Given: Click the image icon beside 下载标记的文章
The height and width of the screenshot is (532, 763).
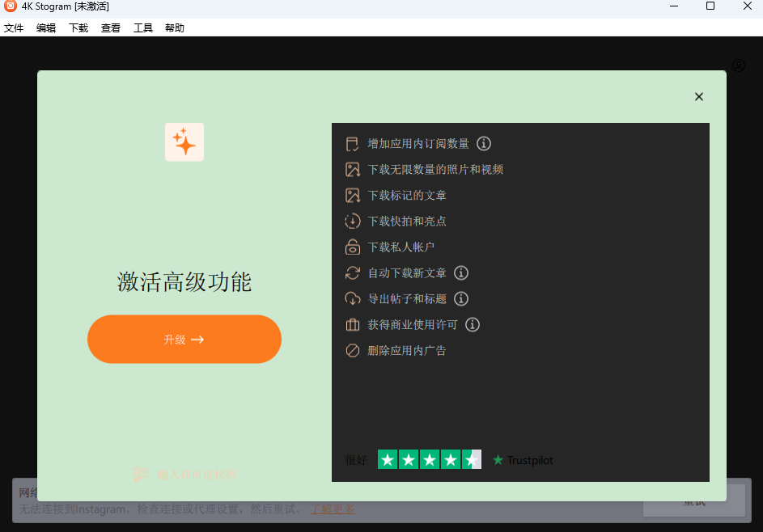Looking at the screenshot, I should [352, 195].
